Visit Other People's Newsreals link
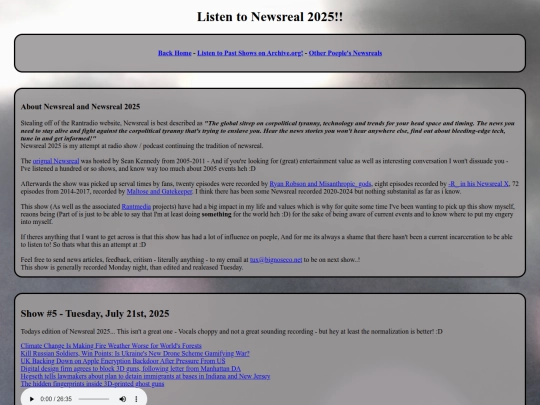The height and width of the screenshot is (405, 540). [345, 53]
